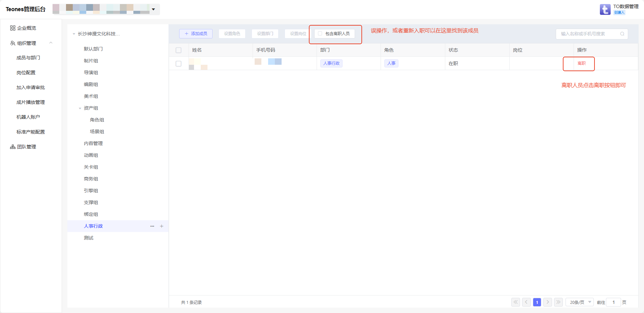This screenshot has height=313, width=644.
Task: Open more options for 人事行政 department
Action: pos(152,226)
